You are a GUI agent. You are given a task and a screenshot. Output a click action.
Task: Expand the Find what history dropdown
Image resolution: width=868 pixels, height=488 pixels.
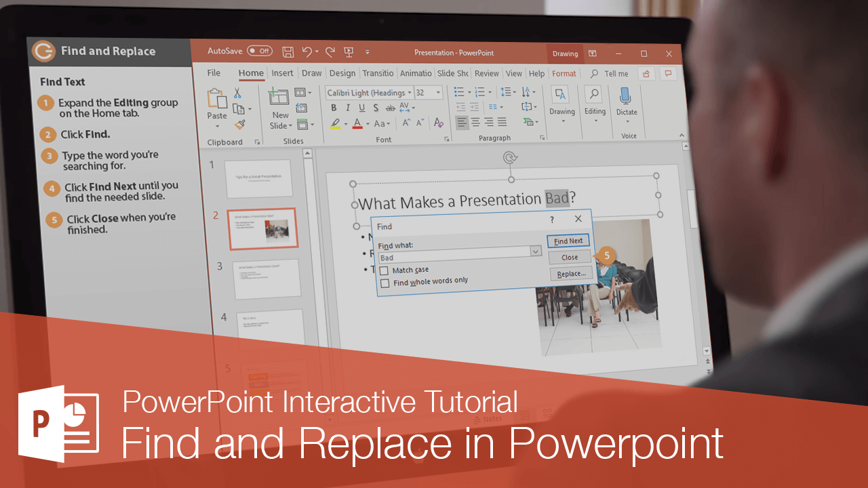click(x=536, y=251)
